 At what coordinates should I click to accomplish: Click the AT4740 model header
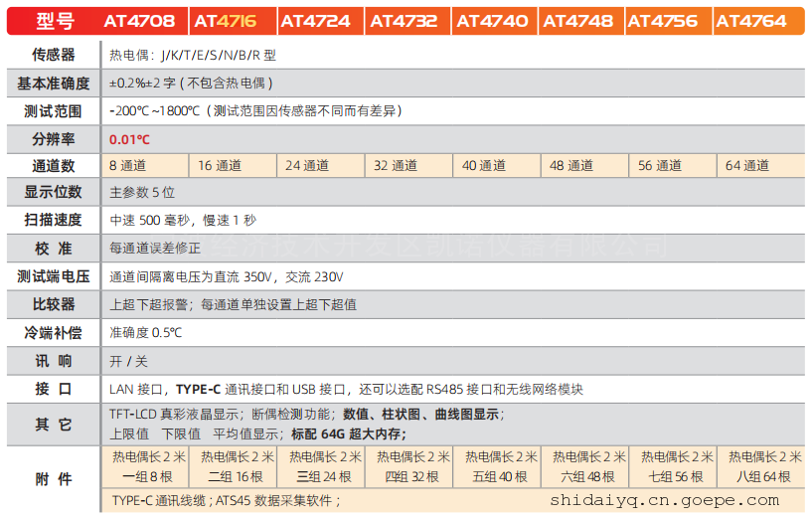pos(494,21)
